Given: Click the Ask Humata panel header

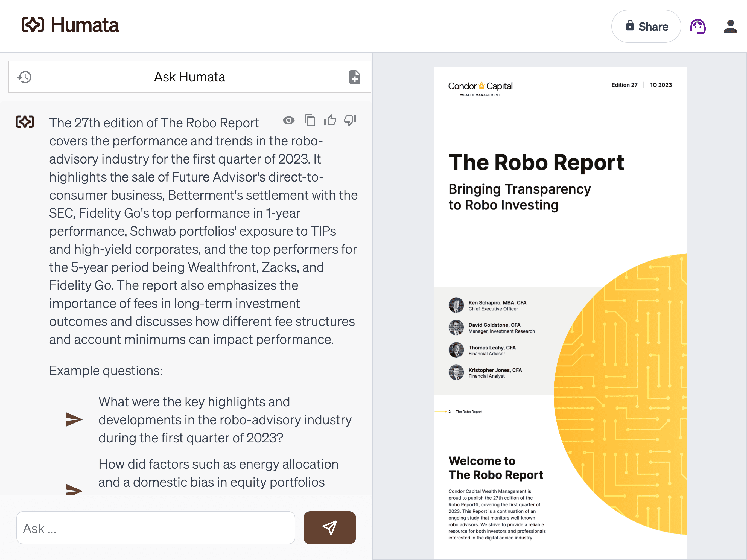Looking at the screenshot, I should tap(189, 77).
